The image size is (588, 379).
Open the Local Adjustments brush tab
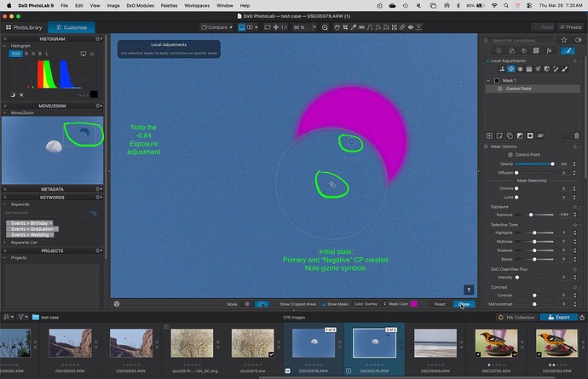568,50
